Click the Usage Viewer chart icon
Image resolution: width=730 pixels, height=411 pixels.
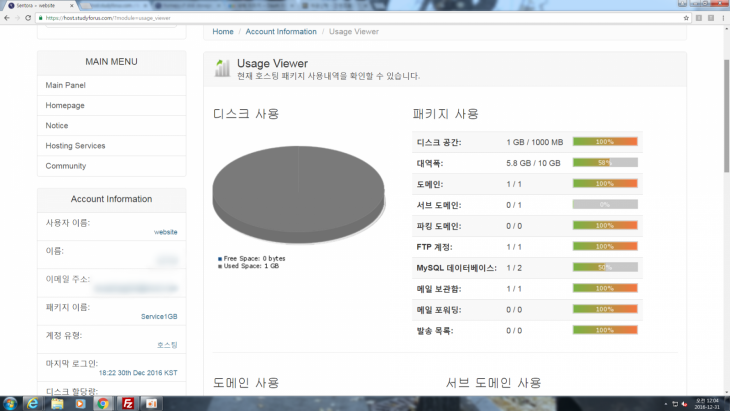tap(221, 68)
